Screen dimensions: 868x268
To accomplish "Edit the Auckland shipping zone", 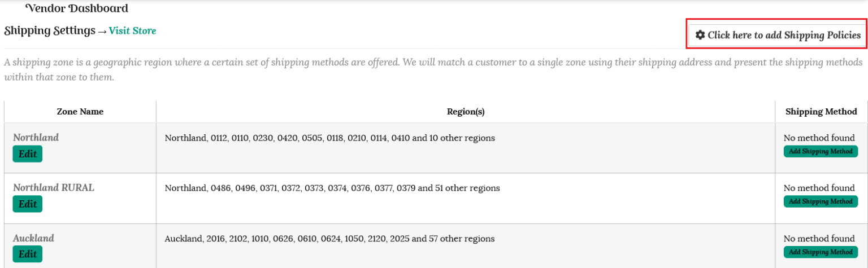I will (x=27, y=254).
